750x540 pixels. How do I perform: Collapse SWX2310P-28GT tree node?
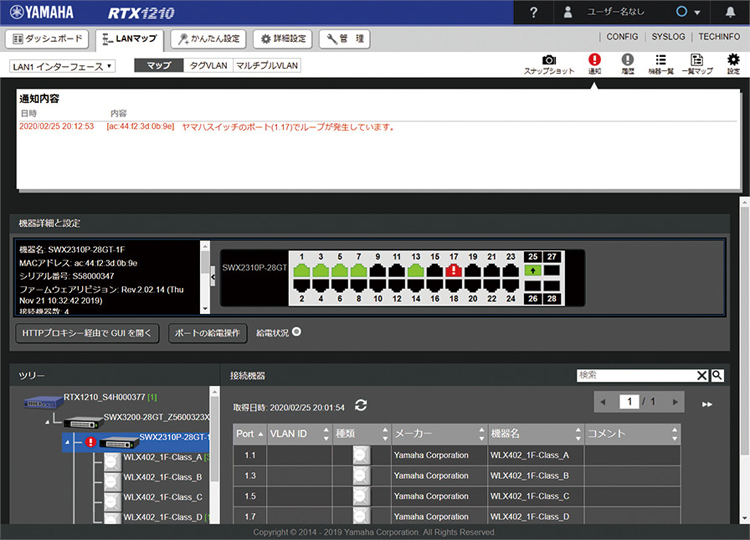[x=67, y=442]
